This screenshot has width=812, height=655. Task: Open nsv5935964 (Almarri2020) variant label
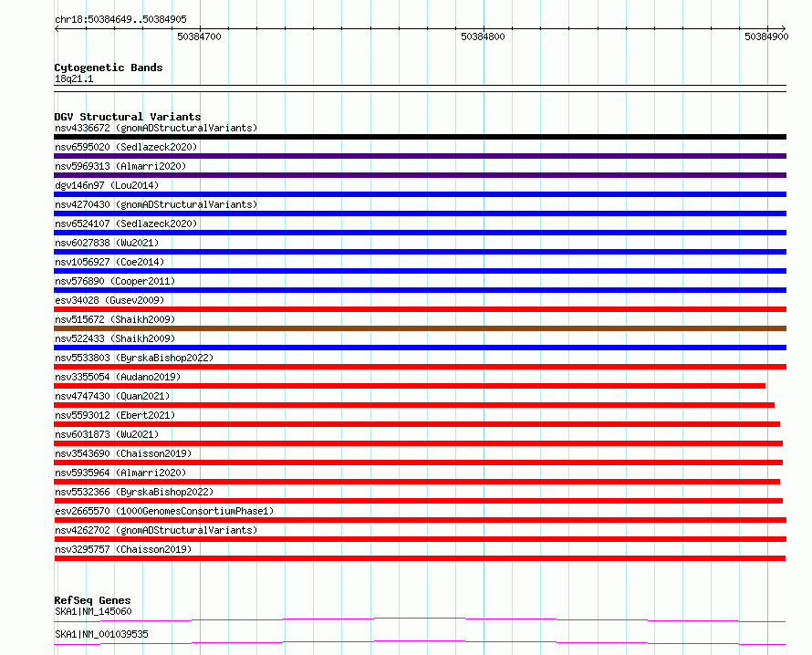point(120,473)
